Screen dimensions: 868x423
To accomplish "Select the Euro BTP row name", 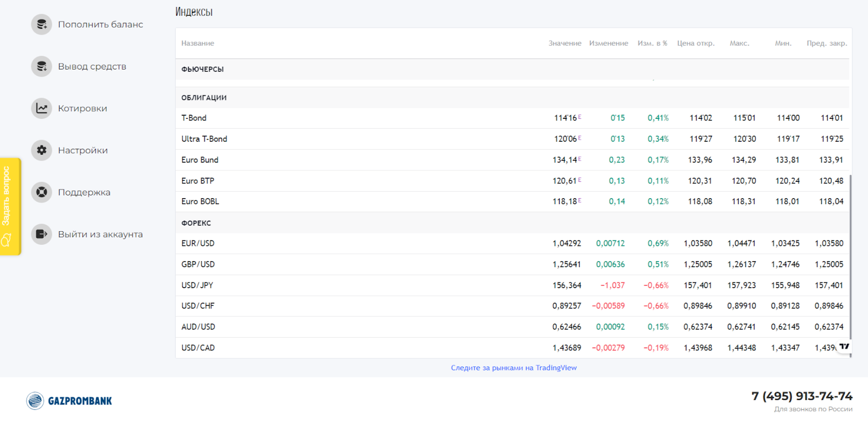I will 197,181.
